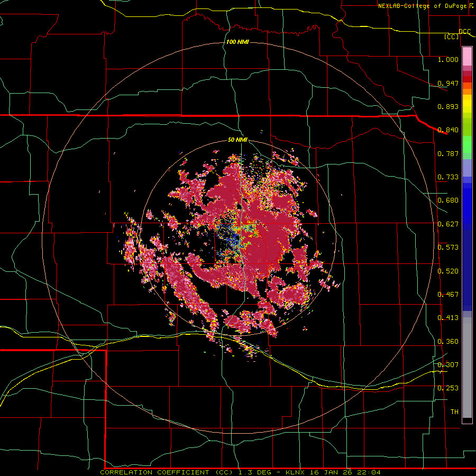Screen dimensions: 476x476
Task: Click the 0.467 color scale value
Action: pyautogui.click(x=448, y=295)
